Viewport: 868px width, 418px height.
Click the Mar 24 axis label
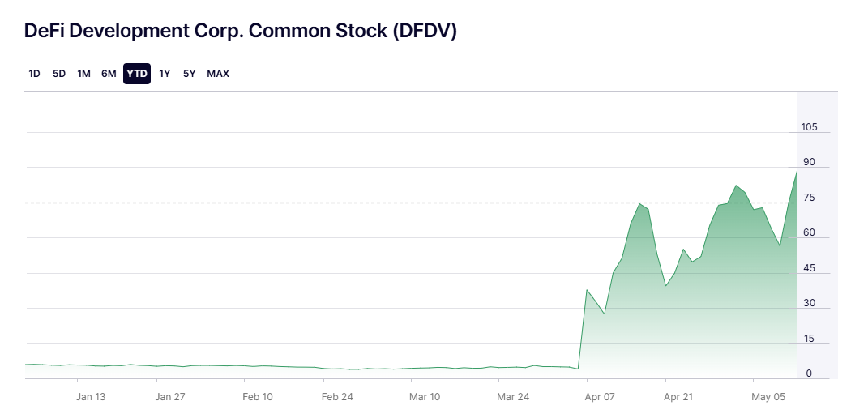coord(512,397)
